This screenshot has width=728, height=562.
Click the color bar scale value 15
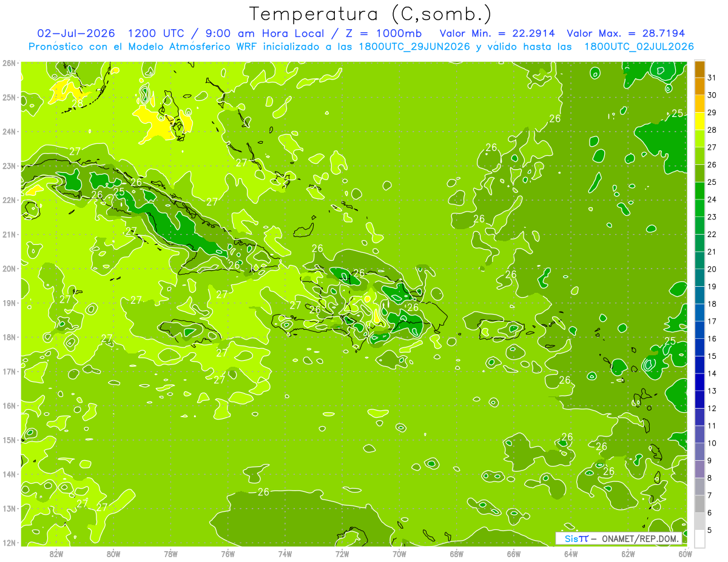[x=712, y=356]
